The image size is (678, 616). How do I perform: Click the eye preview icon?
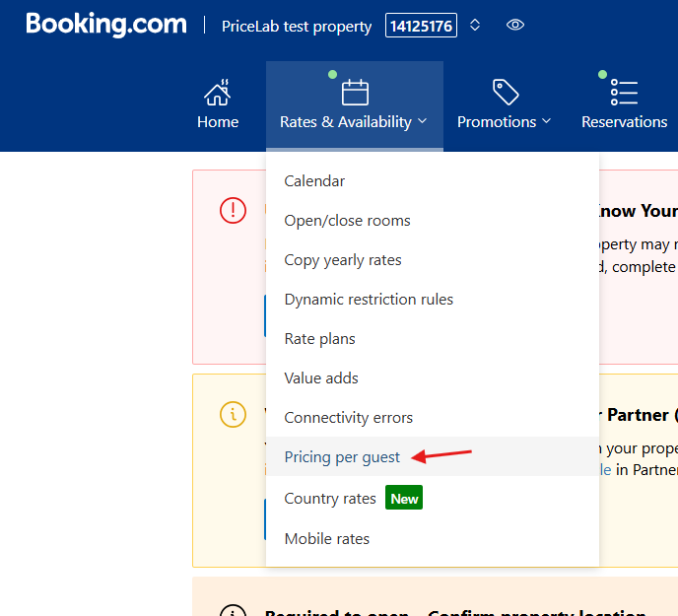click(x=515, y=25)
